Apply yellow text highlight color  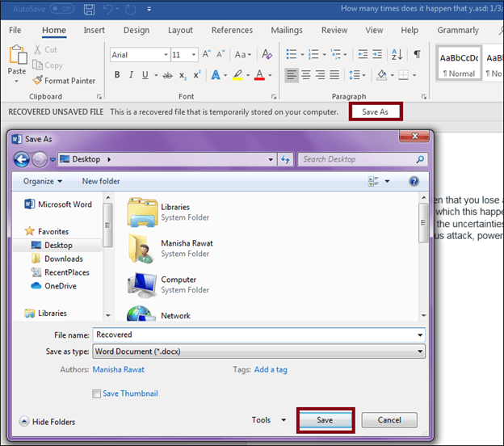tap(237, 75)
